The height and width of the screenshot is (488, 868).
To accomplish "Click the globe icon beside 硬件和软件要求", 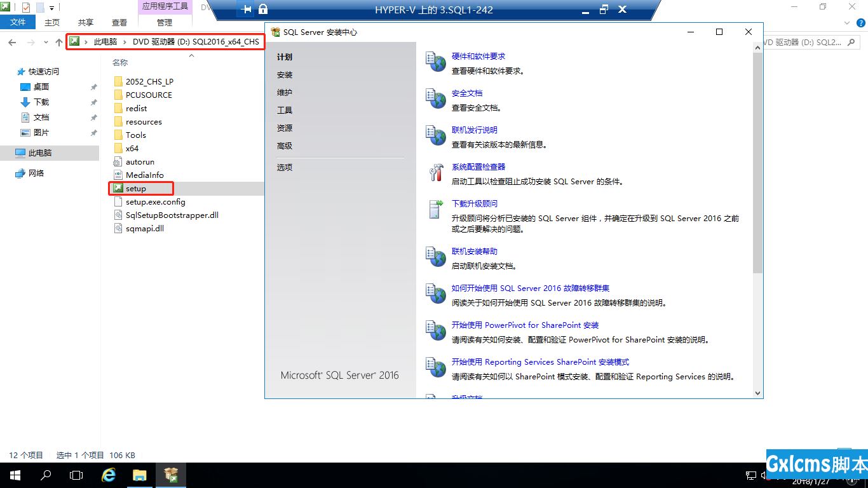I will [435, 62].
